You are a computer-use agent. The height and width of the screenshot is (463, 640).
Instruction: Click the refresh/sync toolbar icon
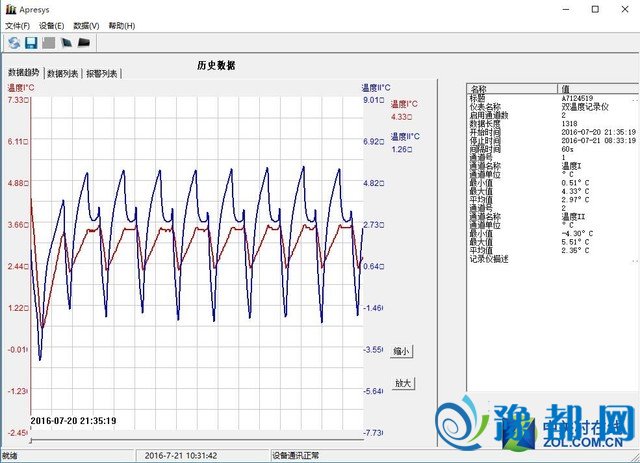(x=14, y=43)
